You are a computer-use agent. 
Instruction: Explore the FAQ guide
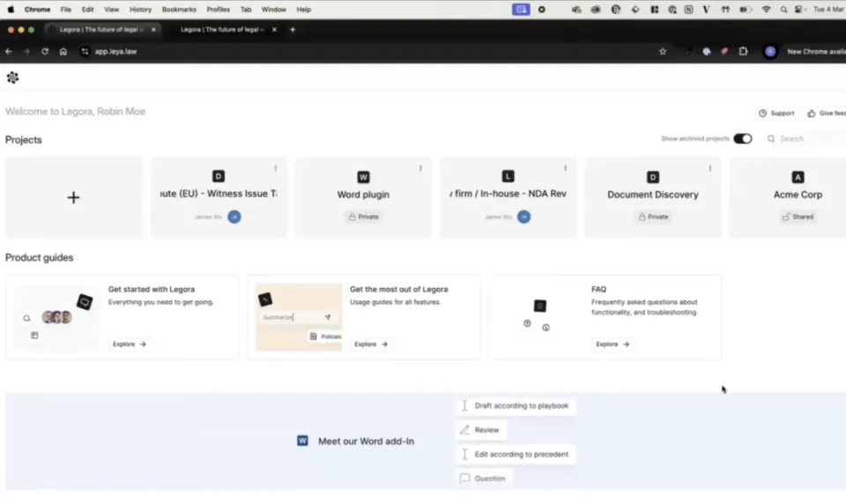[x=612, y=344]
